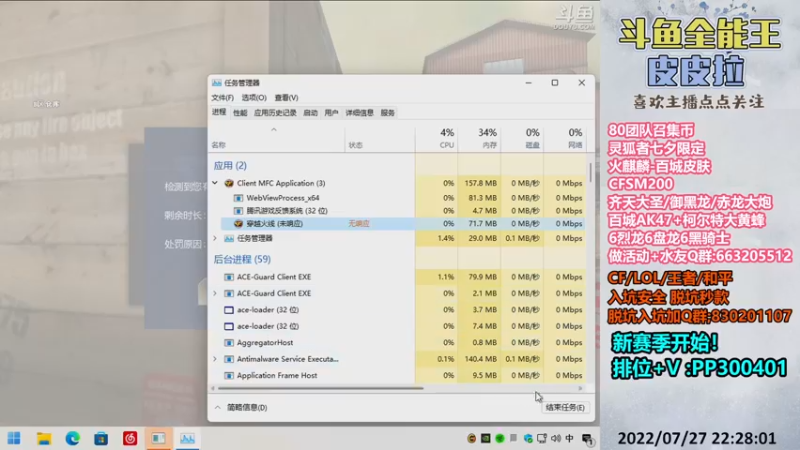Select the 后台进程 (59) group heading

tap(242, 259)
